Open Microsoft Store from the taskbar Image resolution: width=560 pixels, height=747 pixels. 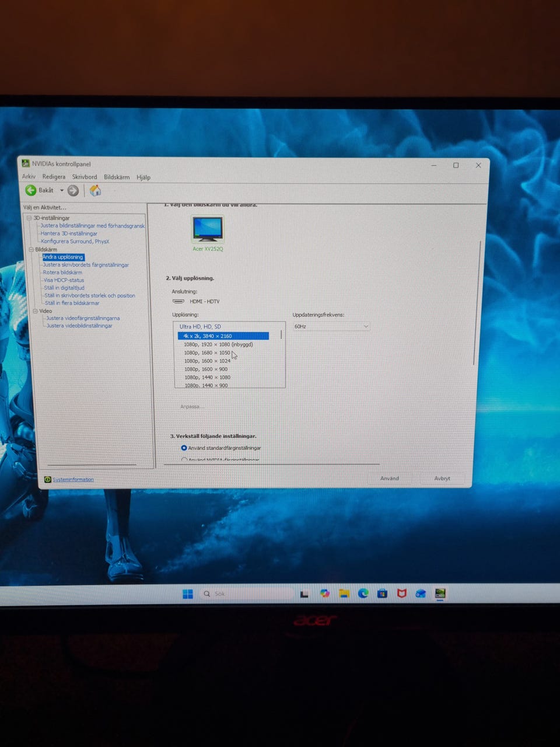pyautogui.click(x=382, y=594)
